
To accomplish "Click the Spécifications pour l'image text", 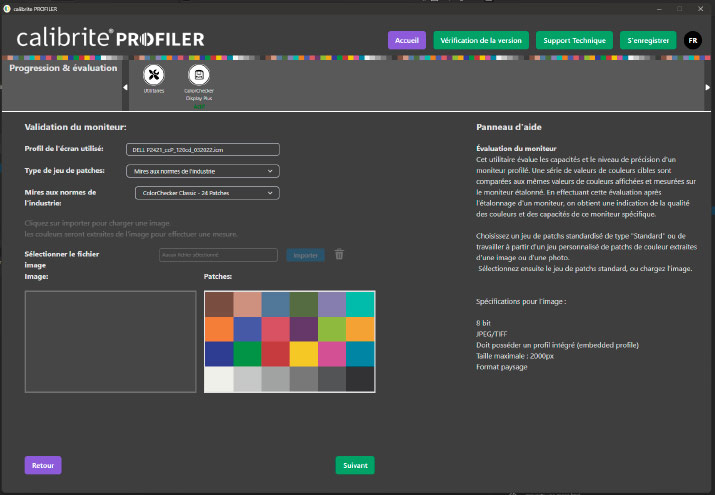I will point(521,301).
